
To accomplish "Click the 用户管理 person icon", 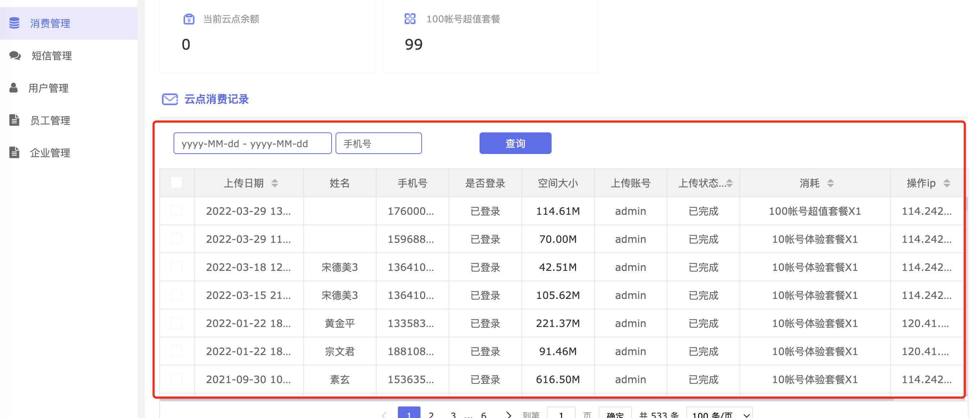I will coord(14,88).
